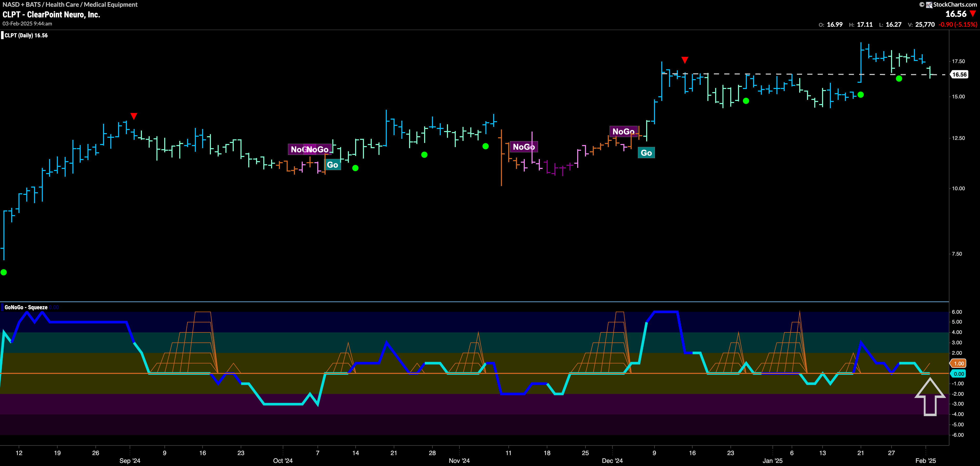Click the 17.50 price axis label
Viewport: 980px width, 466px height.
[958, 61]
